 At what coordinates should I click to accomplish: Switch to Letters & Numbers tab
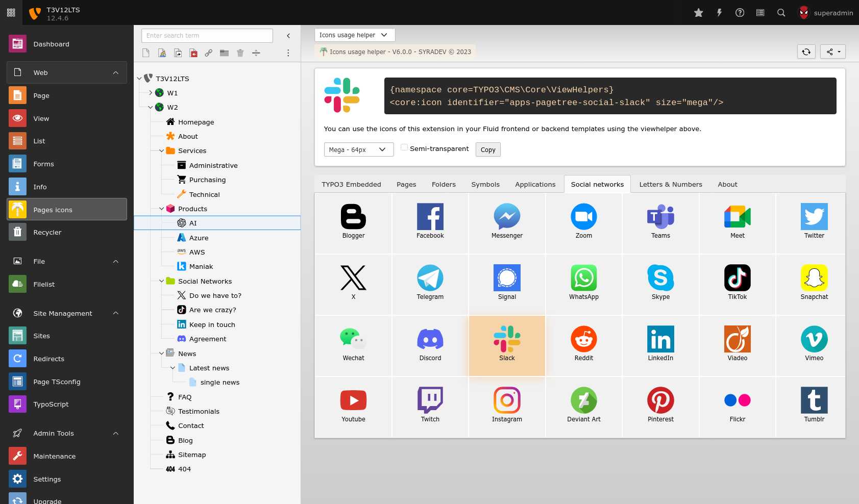click(671, 184)
